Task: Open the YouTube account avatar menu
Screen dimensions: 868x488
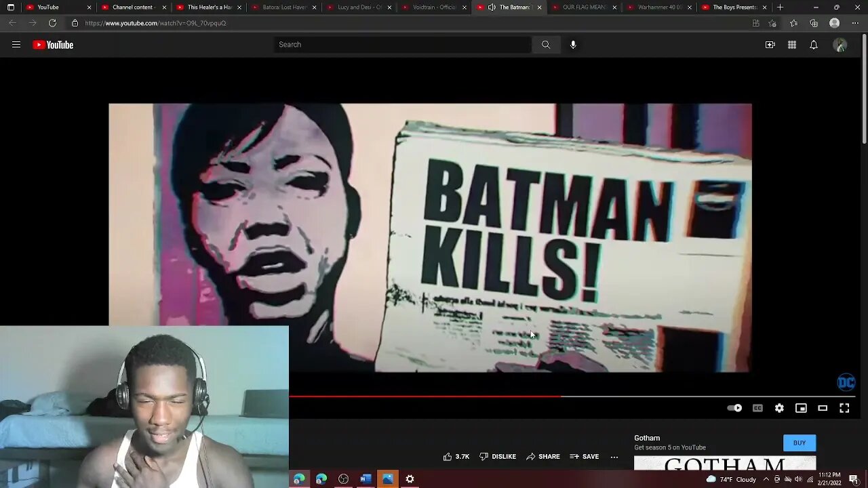Action: (x=840, y=45)
